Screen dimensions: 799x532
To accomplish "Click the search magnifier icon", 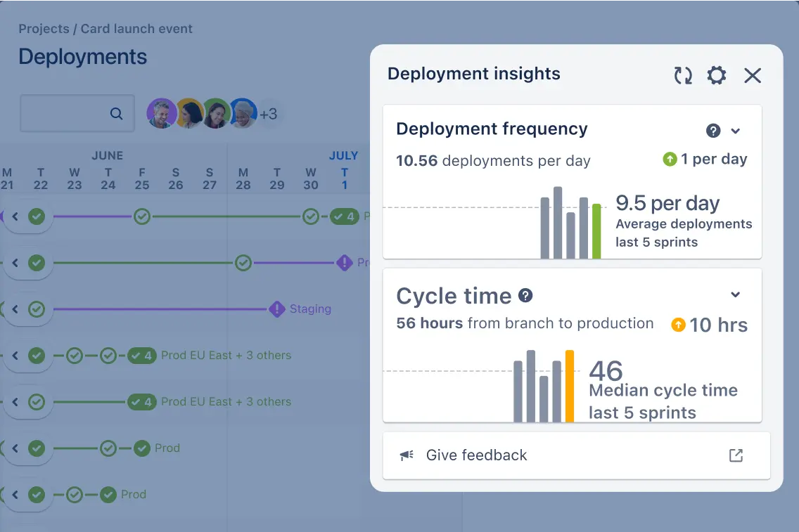I will point(117,114).
